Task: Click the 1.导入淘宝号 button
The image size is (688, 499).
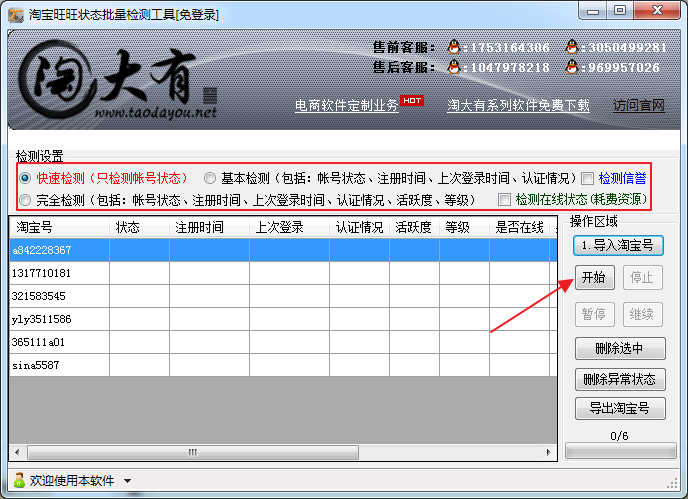Action: 618,245
